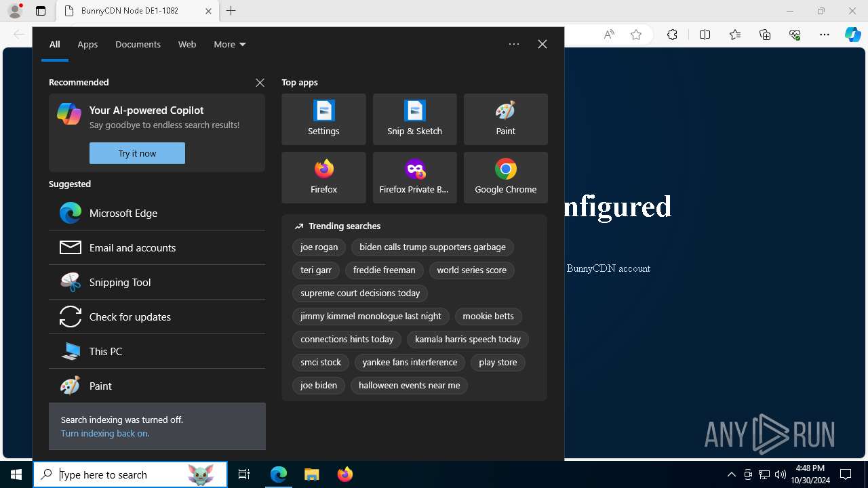
Task: Open Paint tile in Top apps
Action: coord(505,119)
